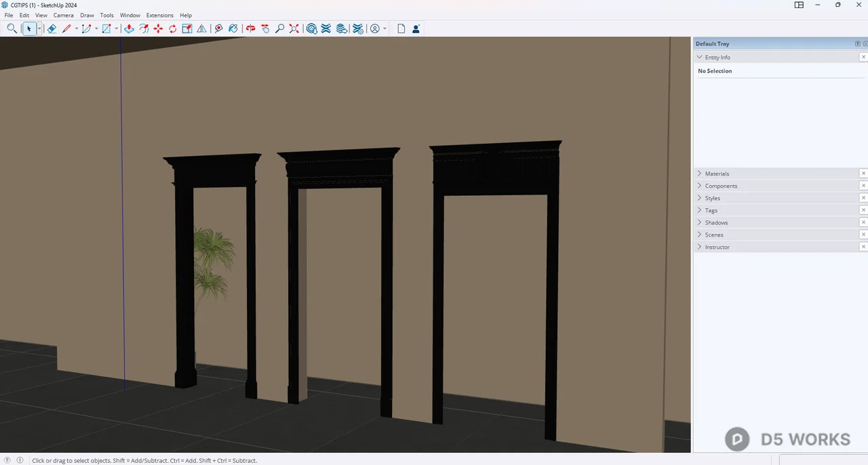The height and width of the screenshot is (465, 868).
Task: Open the account dropdown arrow
Action: [x=384, y=28]
